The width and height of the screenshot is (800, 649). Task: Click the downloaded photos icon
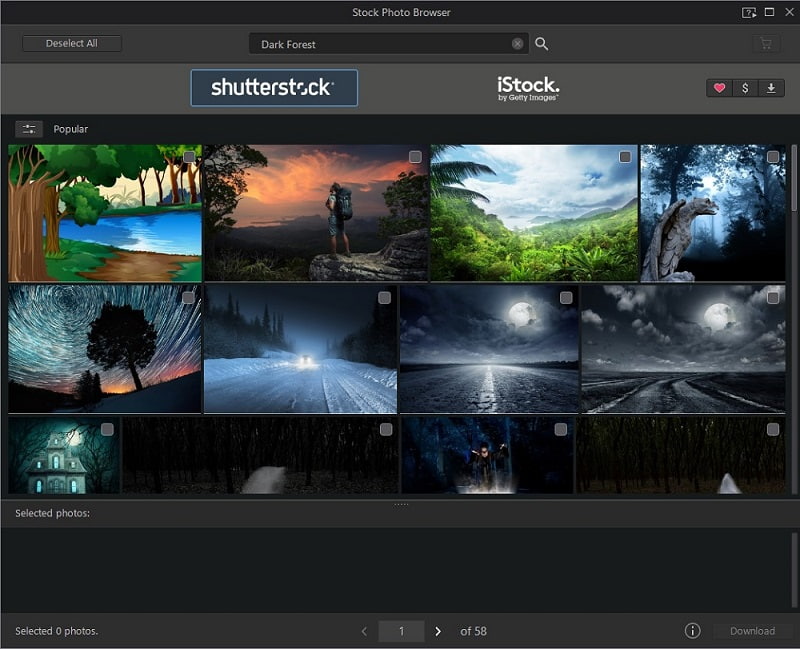tap(771, 88)
